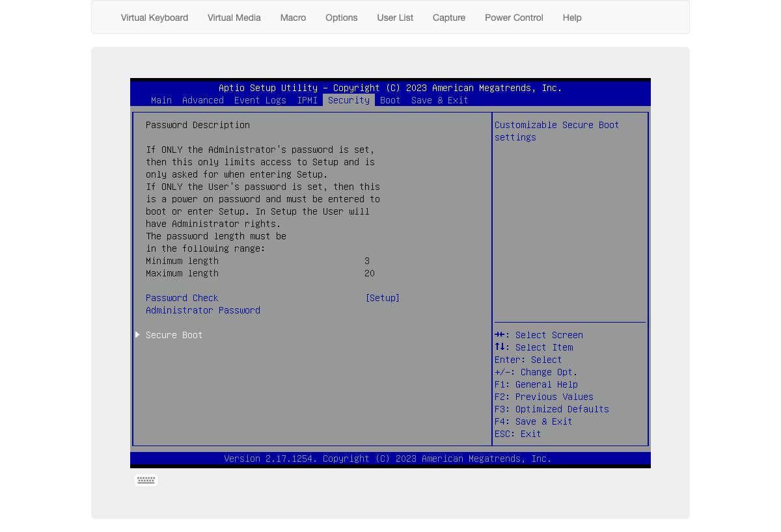
Task: Open the Options menu
Action: 341,18
